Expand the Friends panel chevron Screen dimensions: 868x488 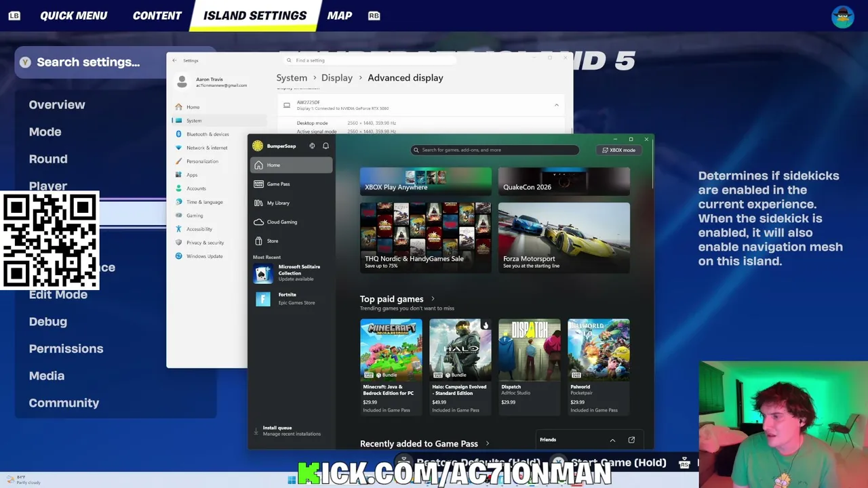coord(612,440)
